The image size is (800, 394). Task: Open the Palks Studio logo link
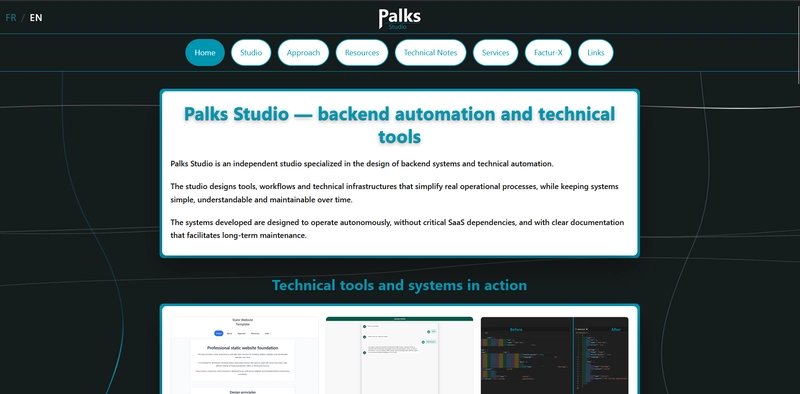(399, 18)
